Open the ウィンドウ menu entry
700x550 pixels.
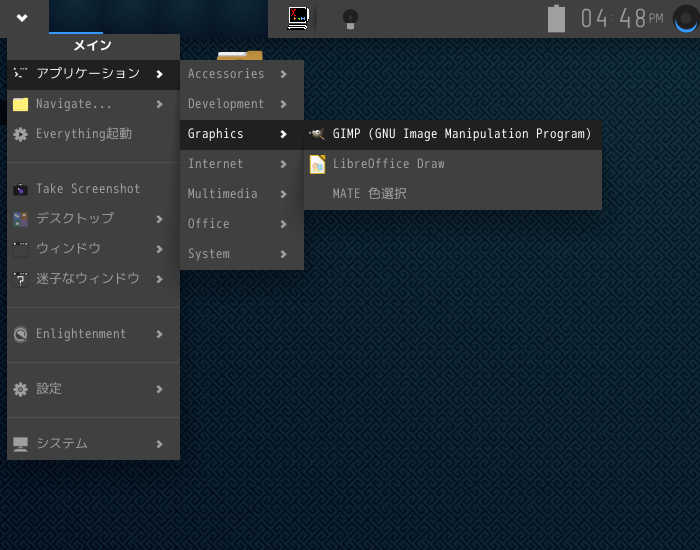coord(93,249)
